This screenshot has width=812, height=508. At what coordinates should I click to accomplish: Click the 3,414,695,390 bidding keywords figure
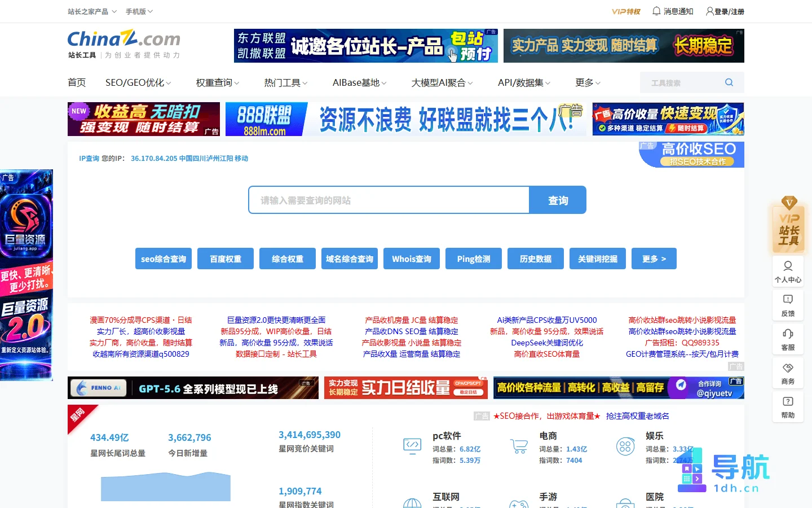[310, 435]
